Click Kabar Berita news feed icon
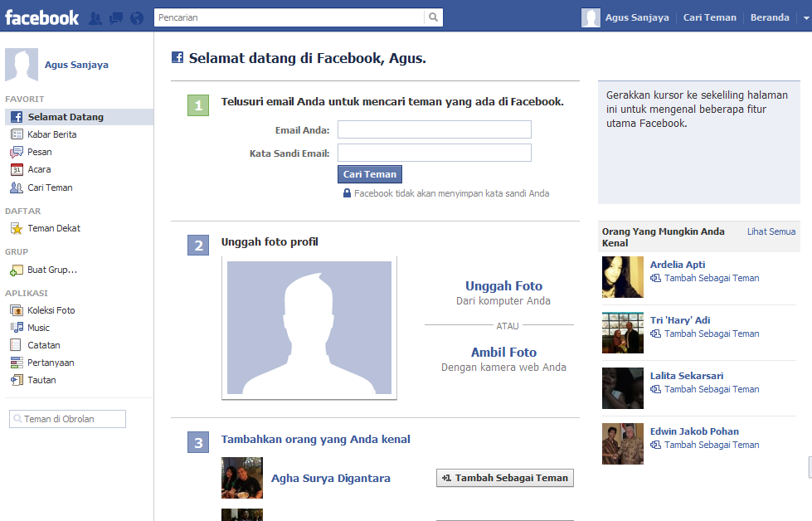 click(x=17, y=134)
